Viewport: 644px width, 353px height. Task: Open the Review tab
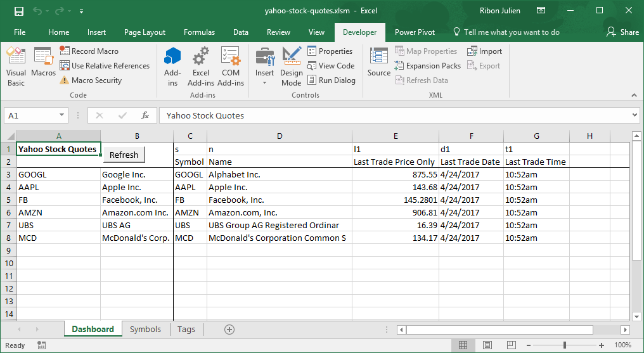[278, 32]
